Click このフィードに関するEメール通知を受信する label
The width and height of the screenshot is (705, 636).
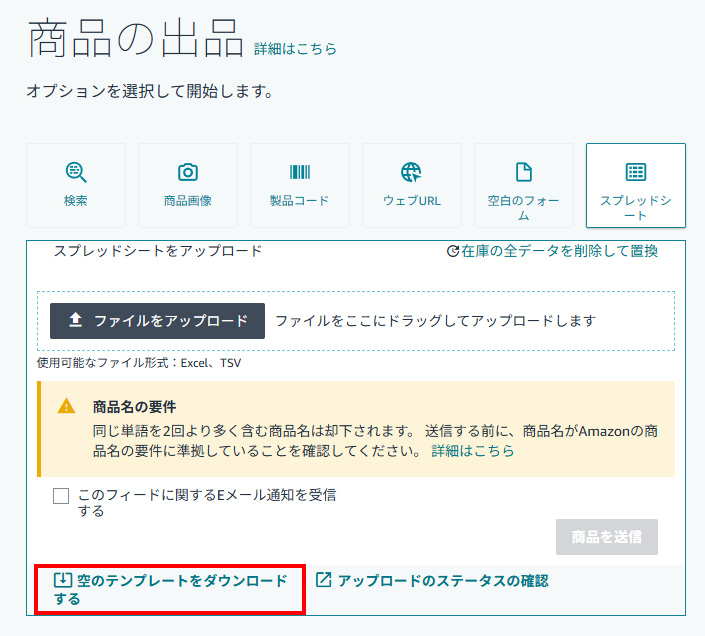(x=207, y=503)
